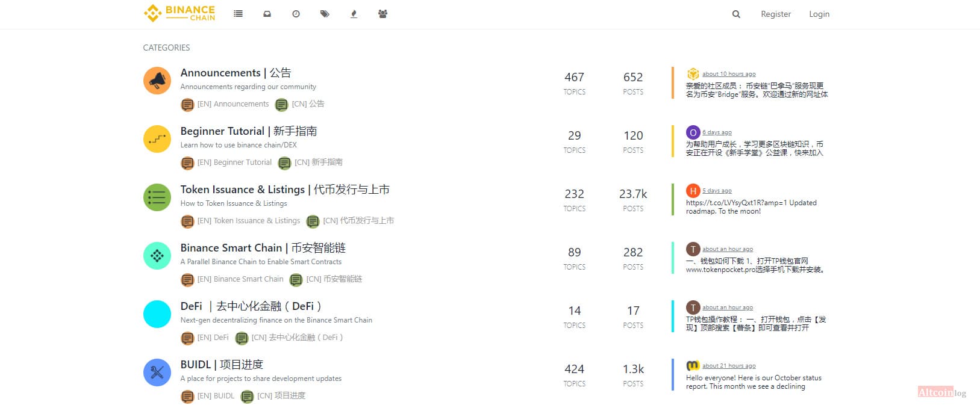
Task: Click icon beside [CN] 代币发行与上市
Action: tap(313, 221)
